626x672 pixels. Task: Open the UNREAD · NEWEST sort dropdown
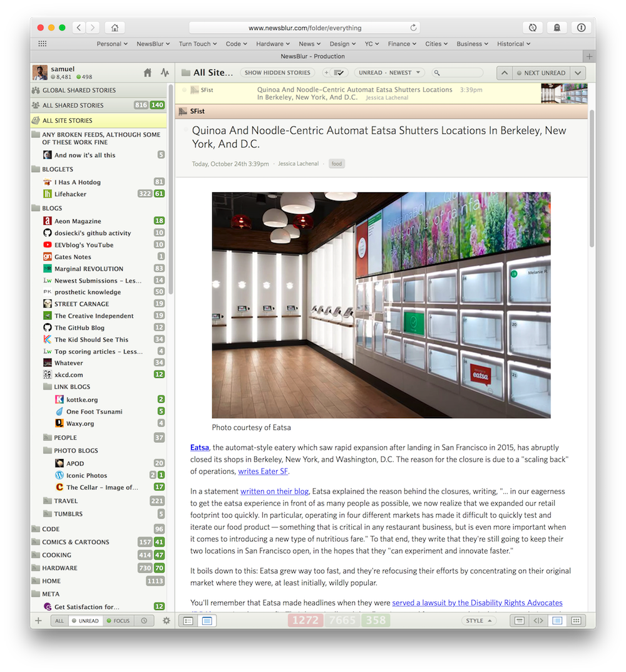click(x=389, y=72)
